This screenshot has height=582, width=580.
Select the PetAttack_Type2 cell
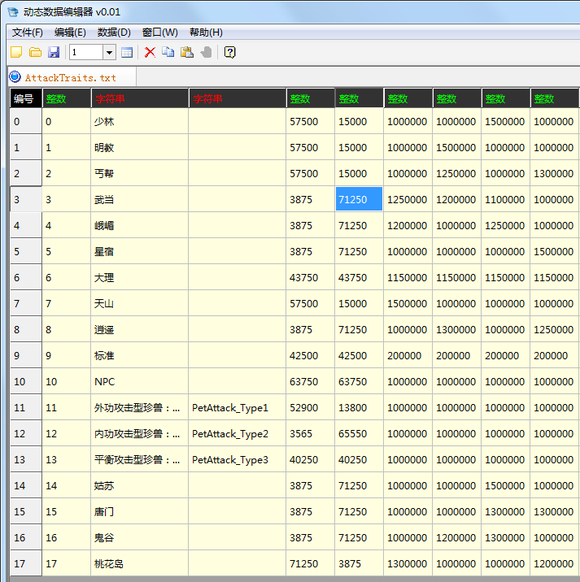[x=237, y=434]
